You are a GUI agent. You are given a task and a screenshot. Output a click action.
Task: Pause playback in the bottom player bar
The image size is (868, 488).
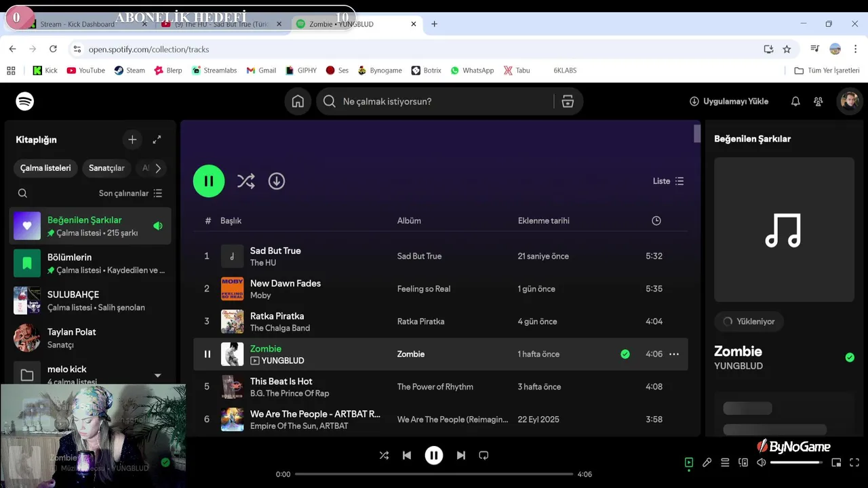[x=434, y=455]
